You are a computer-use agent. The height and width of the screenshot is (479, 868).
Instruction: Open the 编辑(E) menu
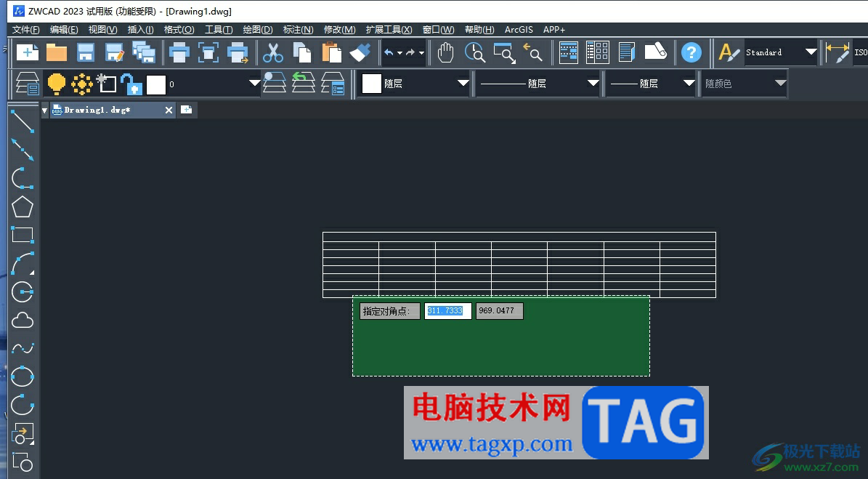(x=64, y=29)
